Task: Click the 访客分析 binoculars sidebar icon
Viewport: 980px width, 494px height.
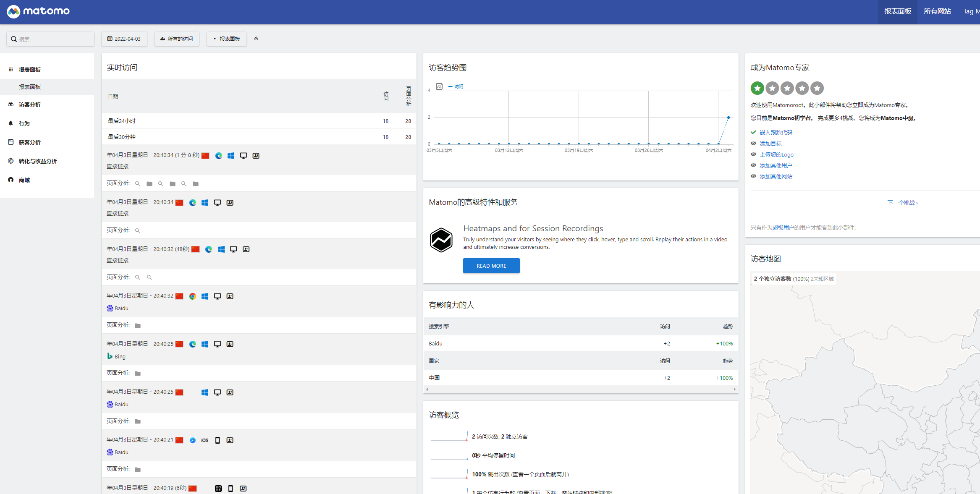Action: (11, 105)
